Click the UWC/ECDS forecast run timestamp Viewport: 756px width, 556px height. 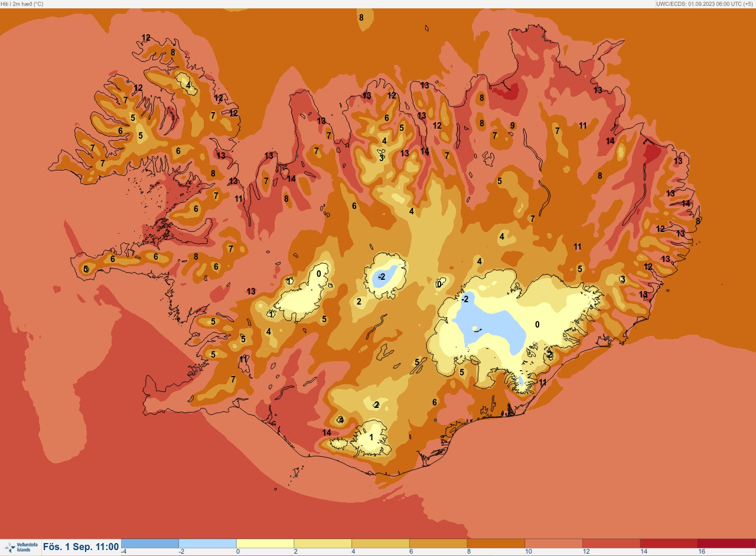705,4
